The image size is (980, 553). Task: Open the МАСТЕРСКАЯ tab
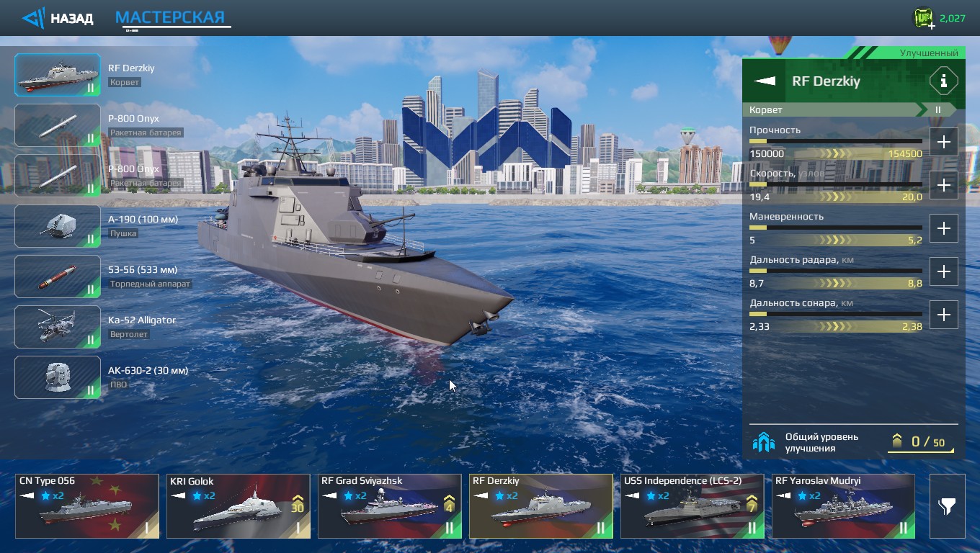coord(170,17)
